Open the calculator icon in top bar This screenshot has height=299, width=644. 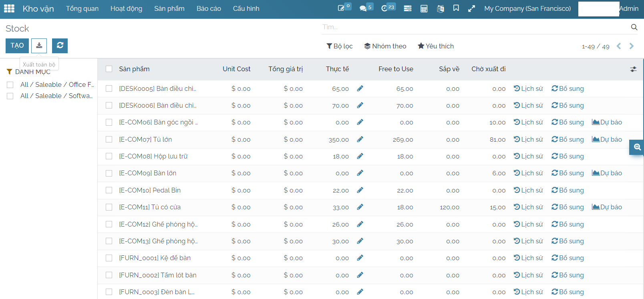click(424, 8)
